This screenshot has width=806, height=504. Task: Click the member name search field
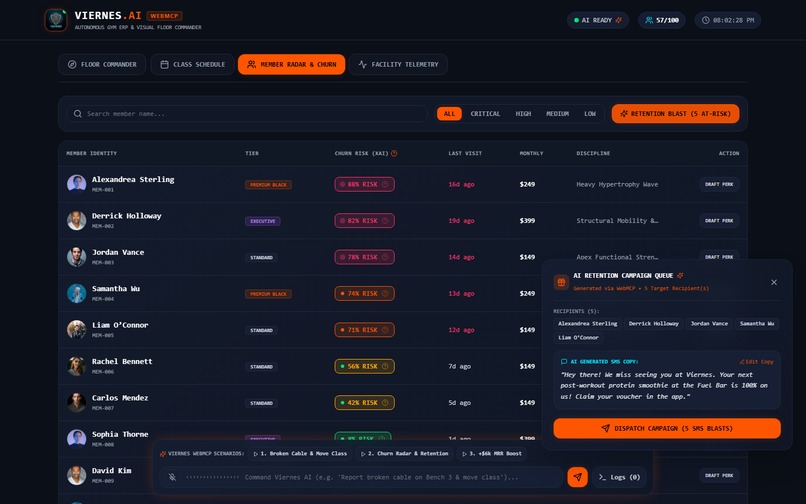click(x=247, y=114)
